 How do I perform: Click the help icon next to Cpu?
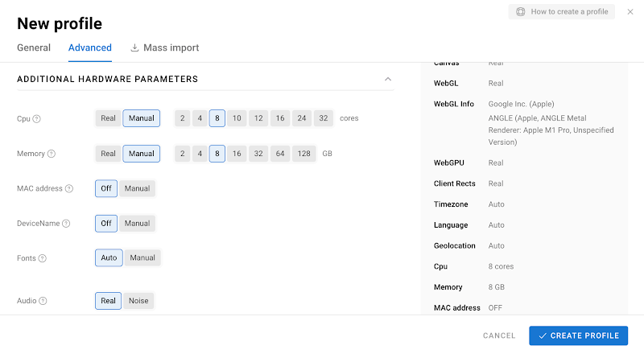point(37,119)
